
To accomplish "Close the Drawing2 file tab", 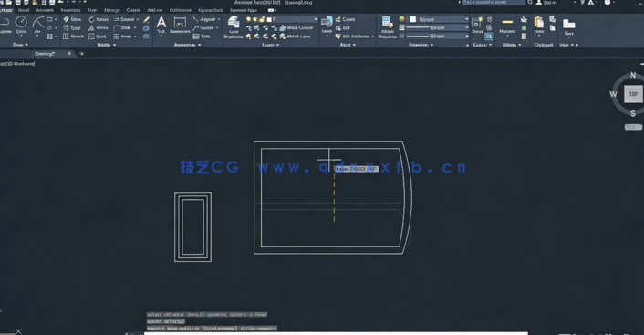I will 69,54.
